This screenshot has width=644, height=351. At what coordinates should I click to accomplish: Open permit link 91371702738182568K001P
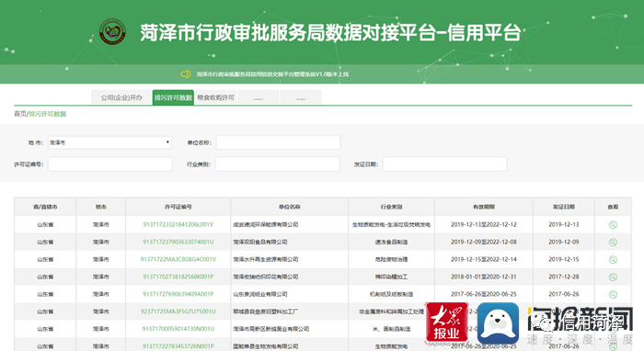(178, 277)
